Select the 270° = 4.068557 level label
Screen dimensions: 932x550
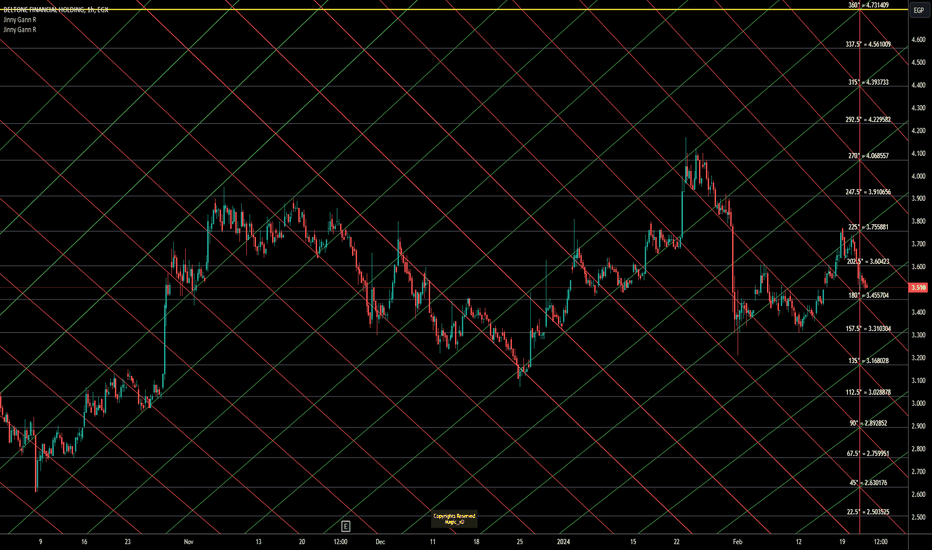point(868,156)
